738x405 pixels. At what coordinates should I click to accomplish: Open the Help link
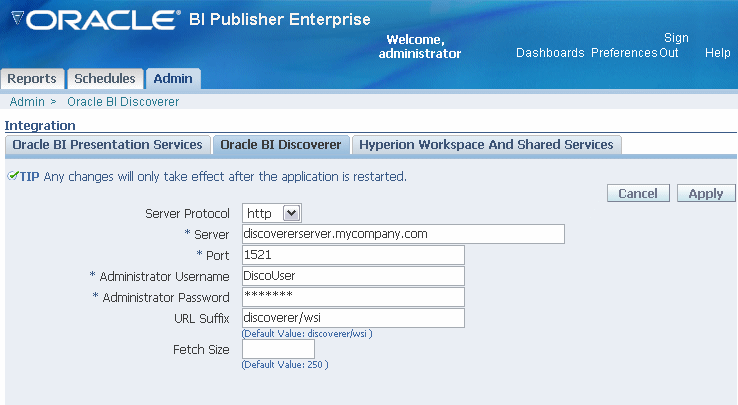(x=717, y=53)
